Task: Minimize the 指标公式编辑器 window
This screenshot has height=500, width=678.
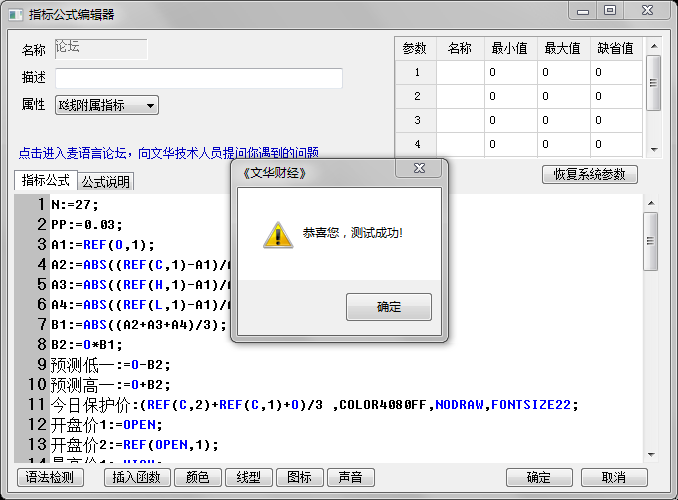Action: pos(583,11)
